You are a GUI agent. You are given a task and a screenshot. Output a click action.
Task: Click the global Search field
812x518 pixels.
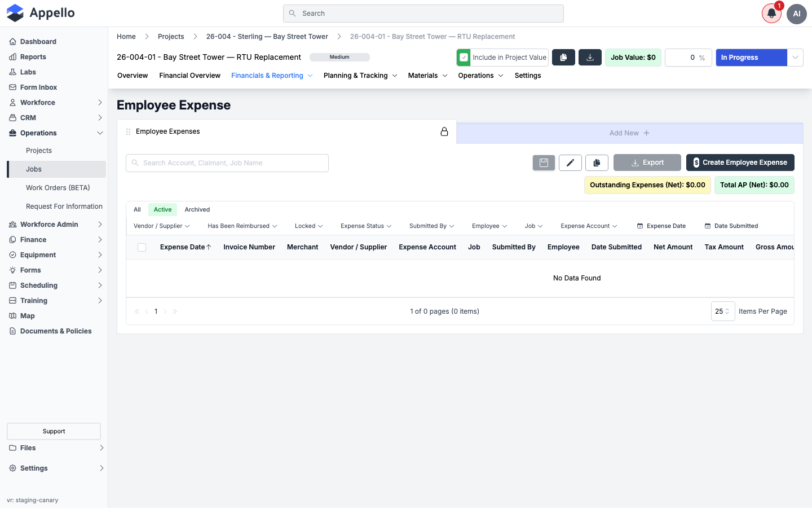(x=423, y=14)
